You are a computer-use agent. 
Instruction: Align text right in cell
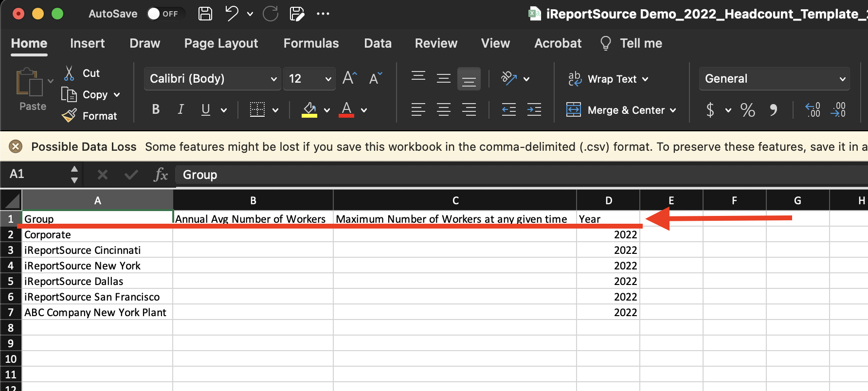[469, 109]
